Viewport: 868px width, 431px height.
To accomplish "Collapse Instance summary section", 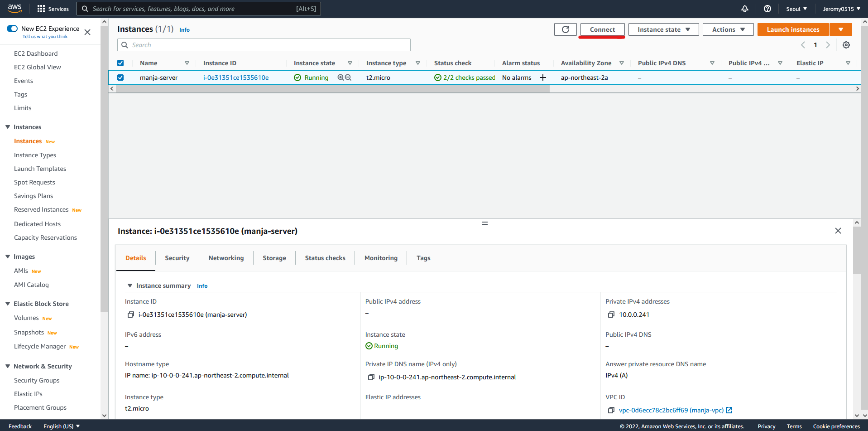I will click(130, 286).
